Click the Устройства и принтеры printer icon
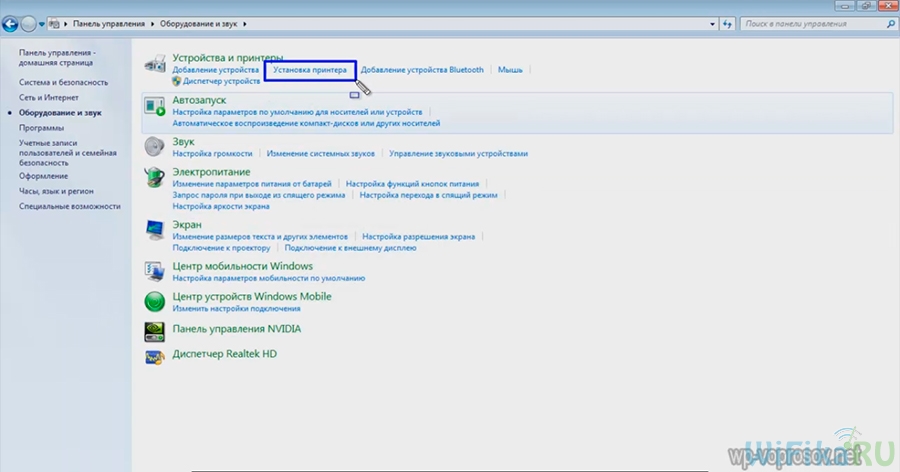Screen dimensions: 900x472 (155, 67)
